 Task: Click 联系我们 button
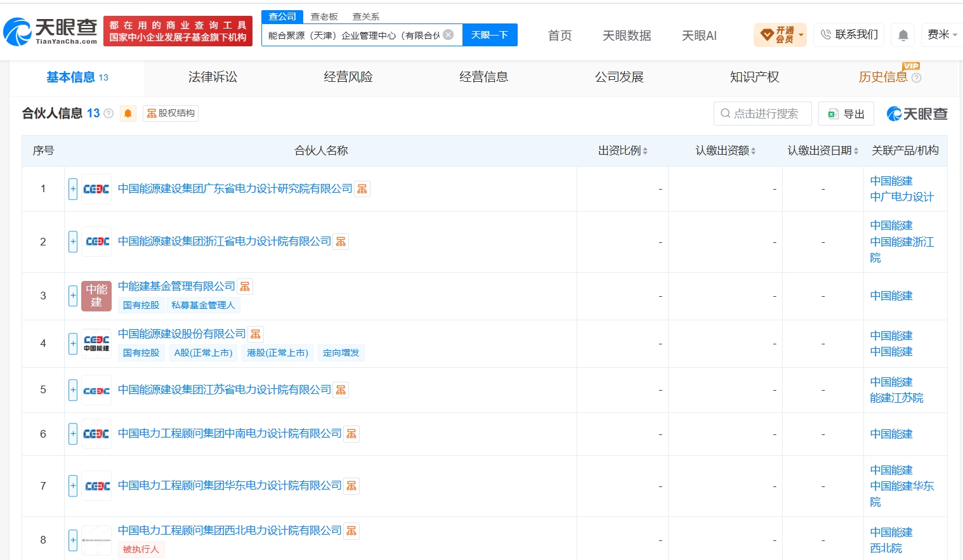(x=849, y=35)
